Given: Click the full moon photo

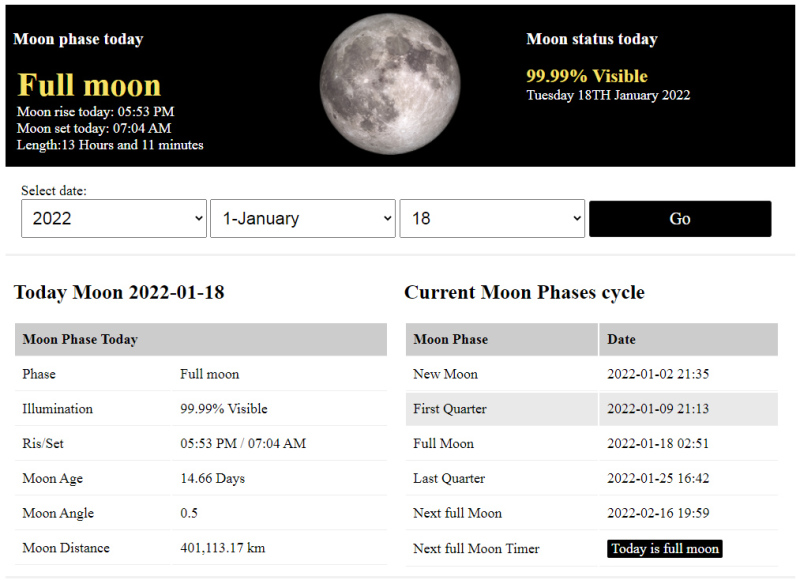Looking at the screenshot, I should tap(390, 84).
